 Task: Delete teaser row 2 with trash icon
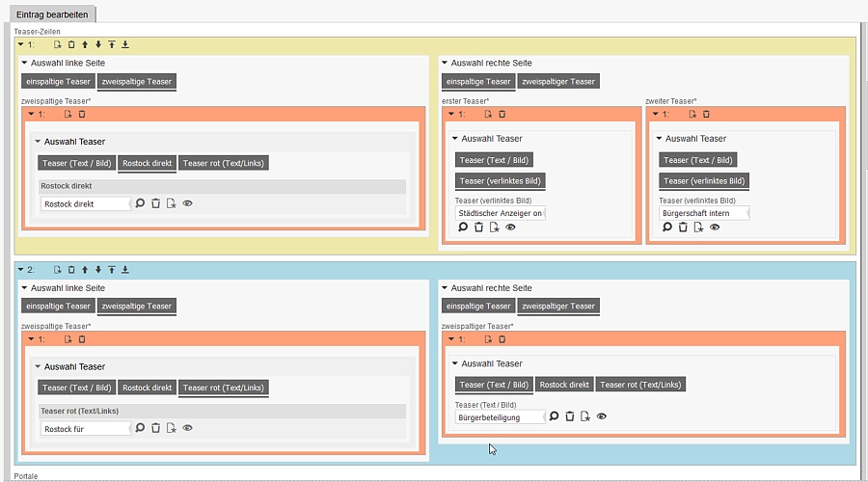point(71,270)
